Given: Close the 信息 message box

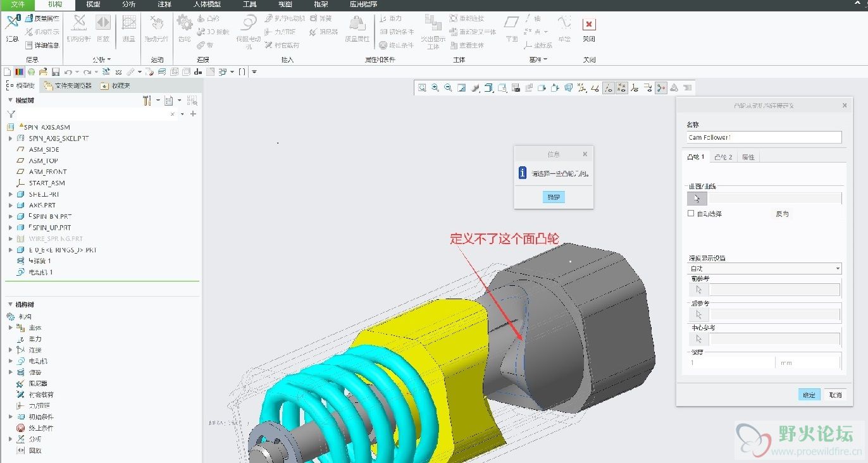Looking at the screenshot, I should point(585,154).
